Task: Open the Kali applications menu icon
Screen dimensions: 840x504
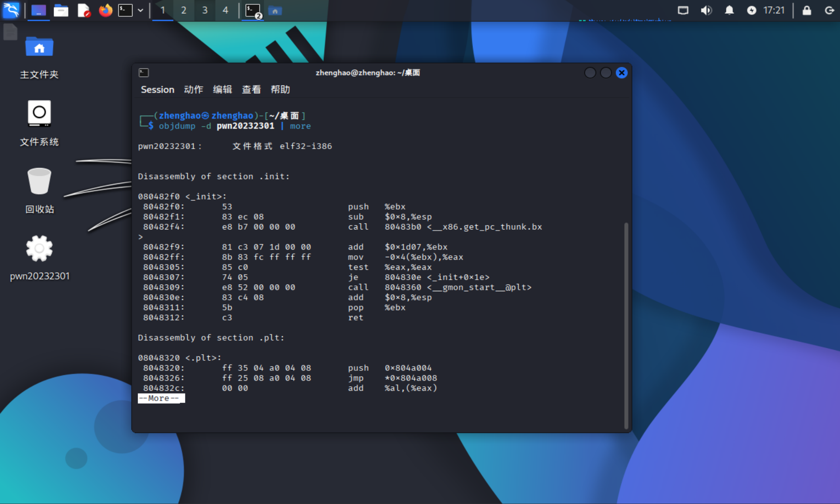Action: coord(11,10)
